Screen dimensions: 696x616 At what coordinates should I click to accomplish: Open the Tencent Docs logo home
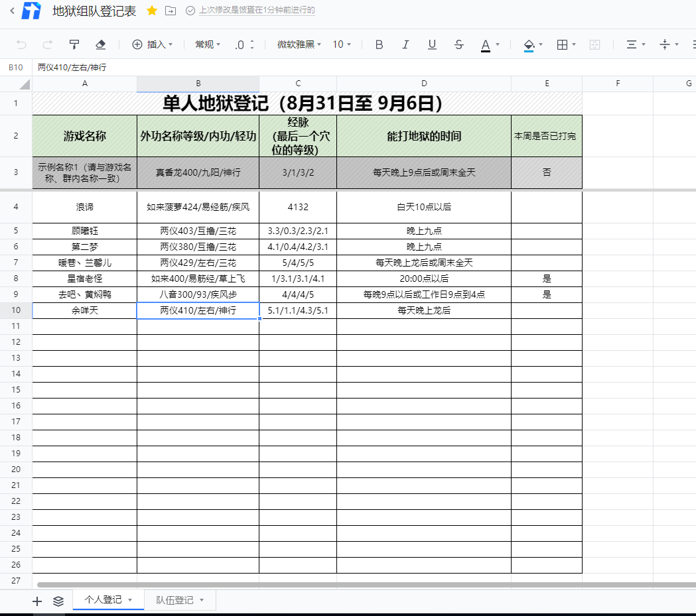[31, 11]
